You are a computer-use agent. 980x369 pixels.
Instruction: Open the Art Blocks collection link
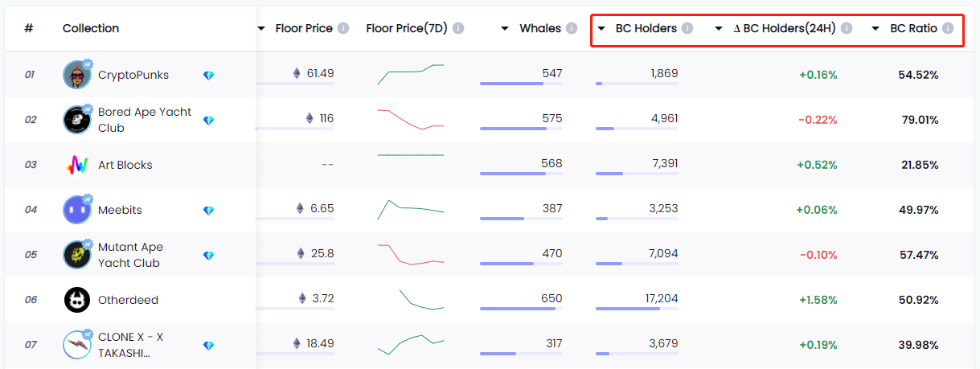tap(125, 165)
